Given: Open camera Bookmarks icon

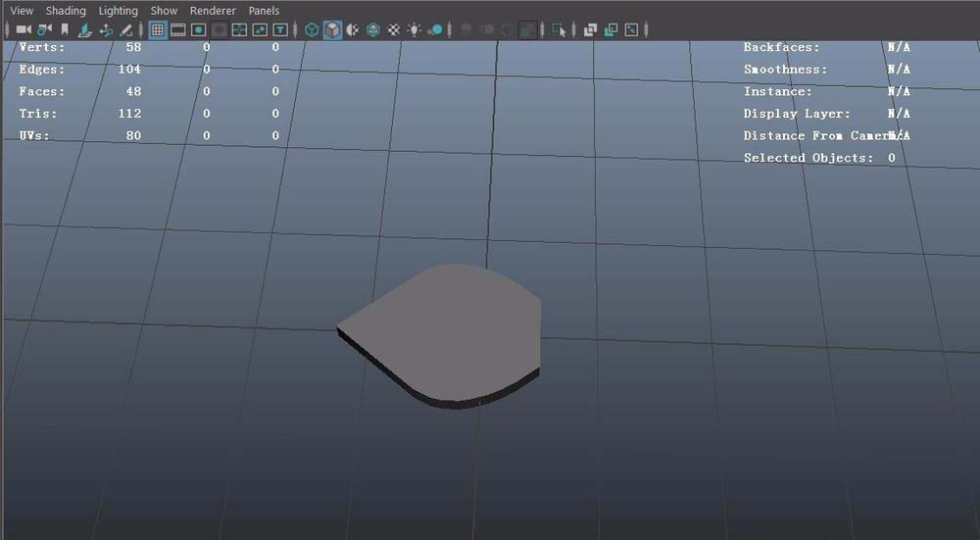Looking at the screenshot, I should (65, 29).
